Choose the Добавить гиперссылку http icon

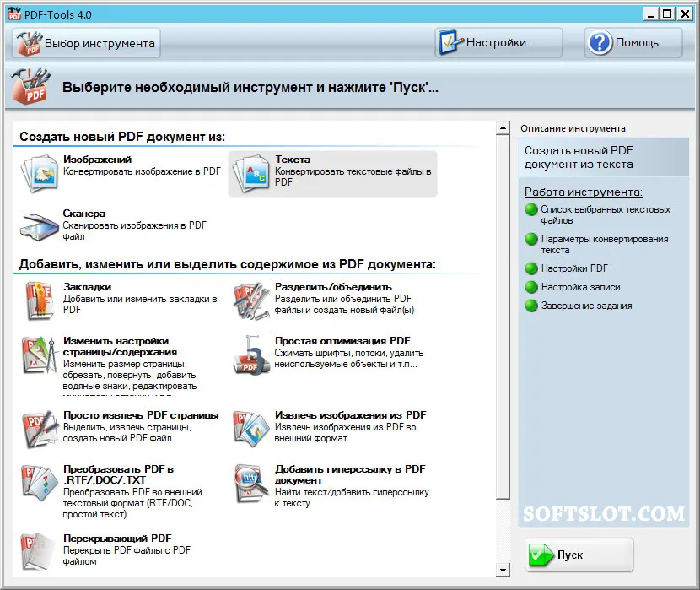pos(250,484)
